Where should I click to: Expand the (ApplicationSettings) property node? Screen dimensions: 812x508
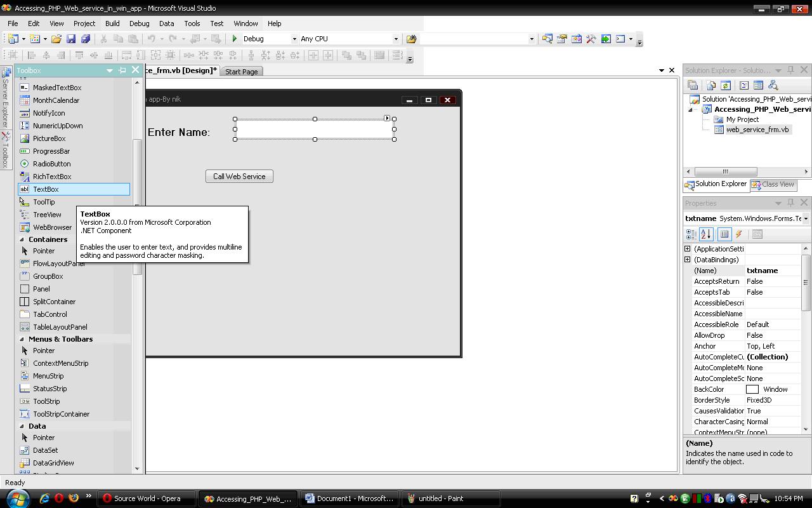688,249
